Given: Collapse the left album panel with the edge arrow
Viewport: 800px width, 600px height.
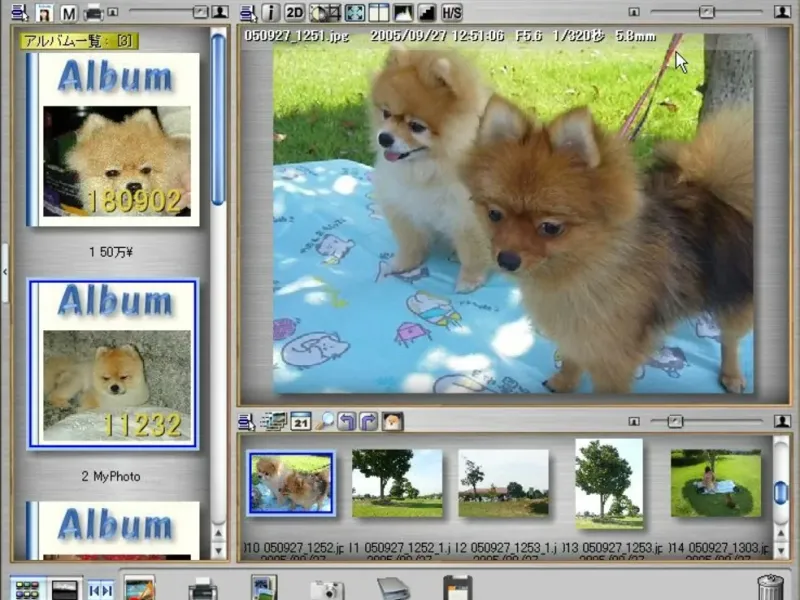Looking at the screenshot, I should (x=4, y=271).
